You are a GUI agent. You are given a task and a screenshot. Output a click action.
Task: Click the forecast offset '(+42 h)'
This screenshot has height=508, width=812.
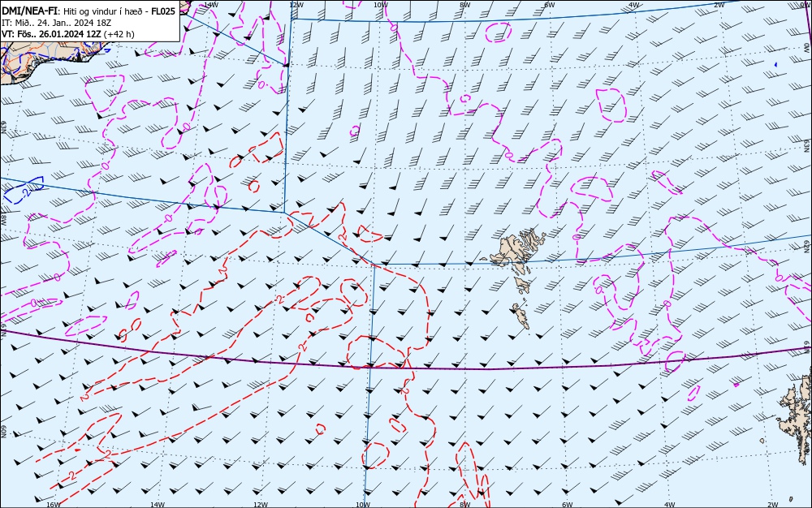[x=119, y=34]
